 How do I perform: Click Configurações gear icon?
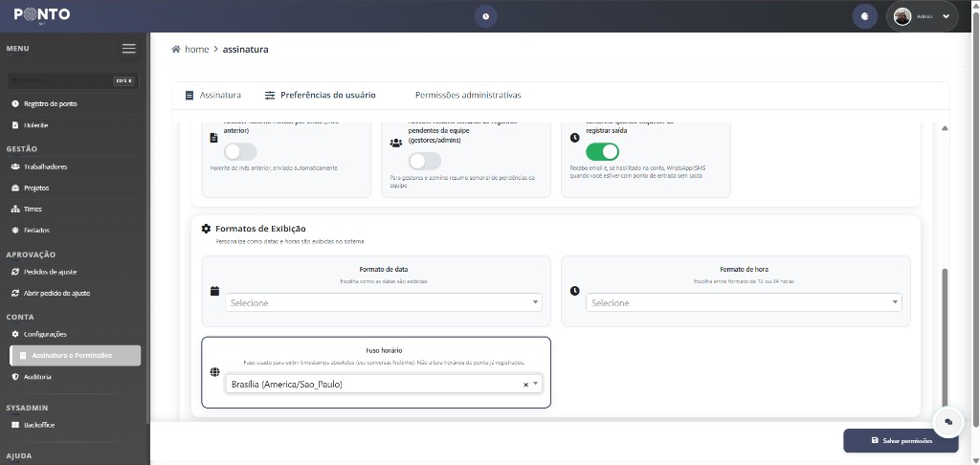click(x=15, y=334)
